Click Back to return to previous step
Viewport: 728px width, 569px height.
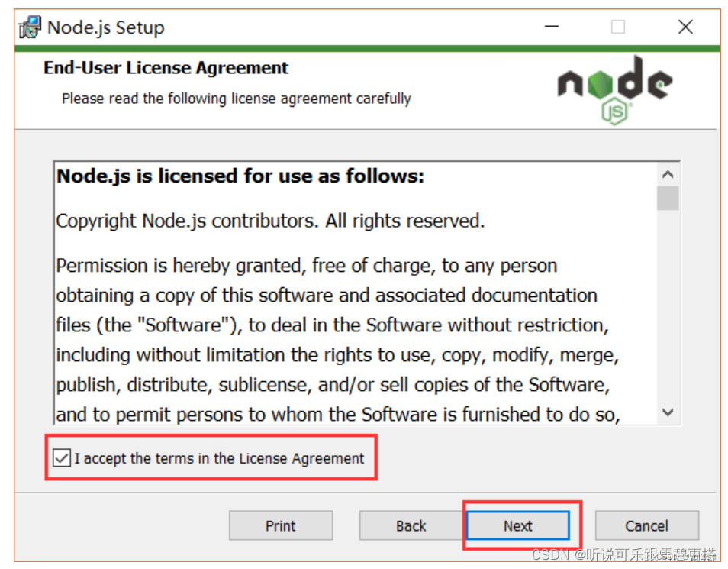click(411, 525)
